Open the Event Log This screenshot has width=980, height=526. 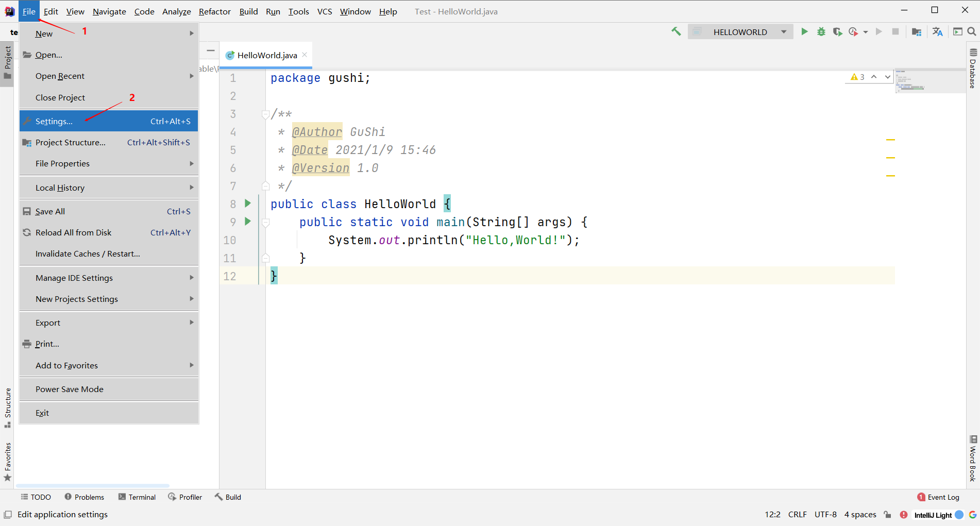[x=938, y=497]
